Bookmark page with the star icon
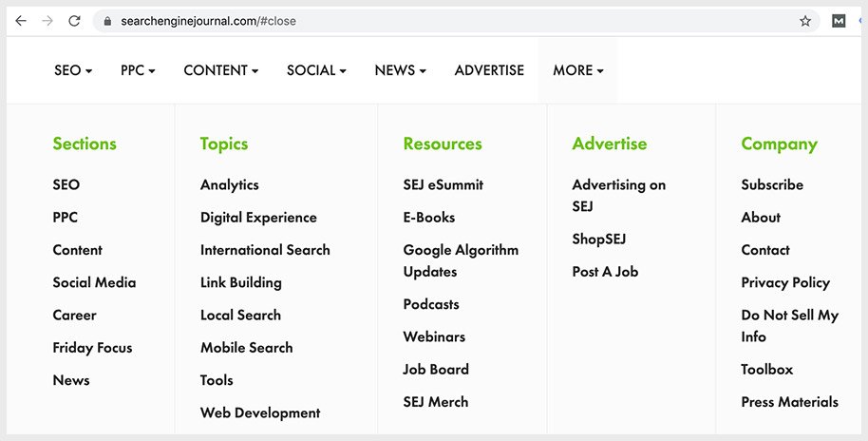868x441 pixels. click(x=805, y=21)
